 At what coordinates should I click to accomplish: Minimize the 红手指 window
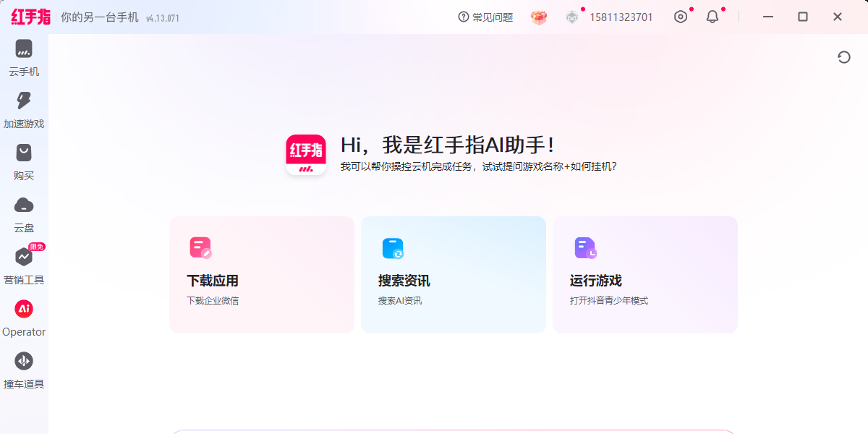[768, 17]
